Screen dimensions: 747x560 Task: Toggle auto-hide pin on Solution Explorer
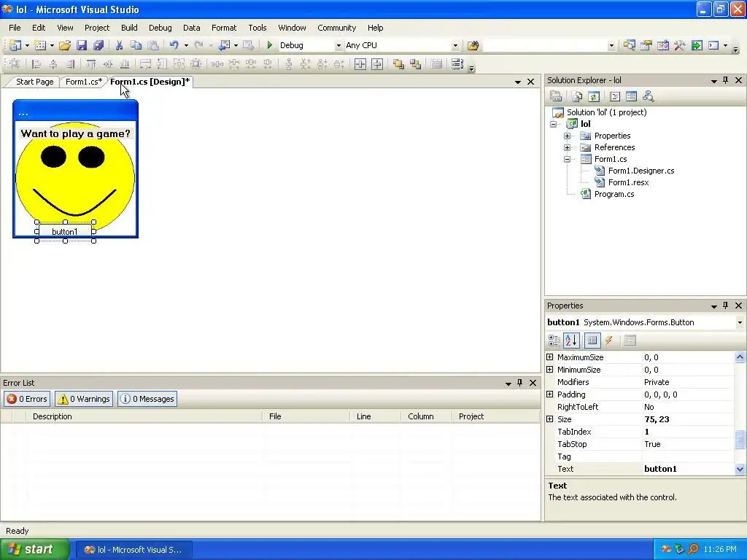pyautogui.click(x=726, y=80)
